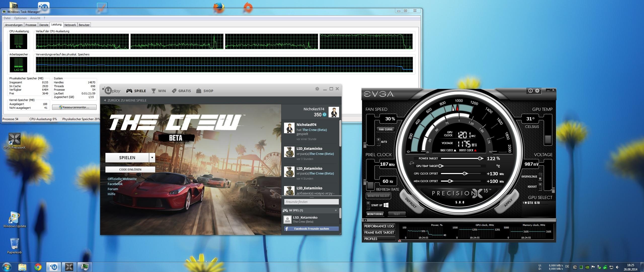644x272 pixels.
Task: Click the Offizielle Webseite link
Action: tap(122, 179)
